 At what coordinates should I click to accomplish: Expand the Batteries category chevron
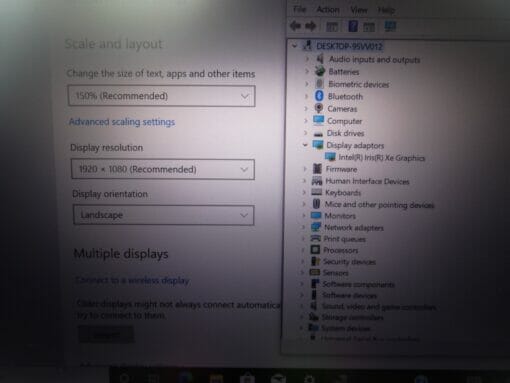[x=307, y=71]
